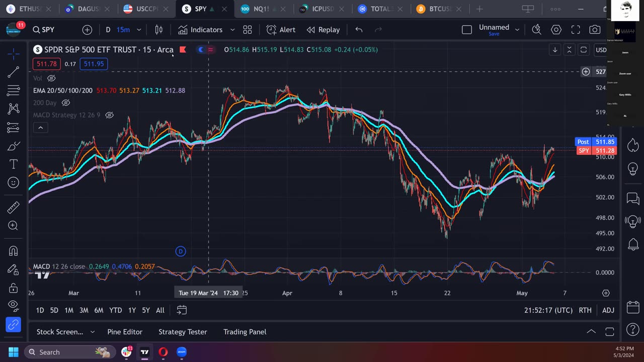The image size is (644, 362).
Task: Select the crosshair cursor tool
Action: point(14,54)
